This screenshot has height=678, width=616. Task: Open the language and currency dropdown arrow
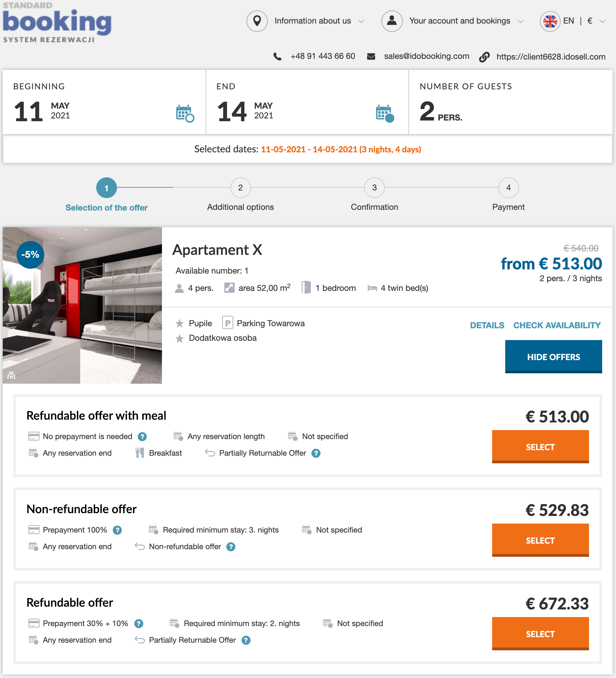click(x=603, y=21)
